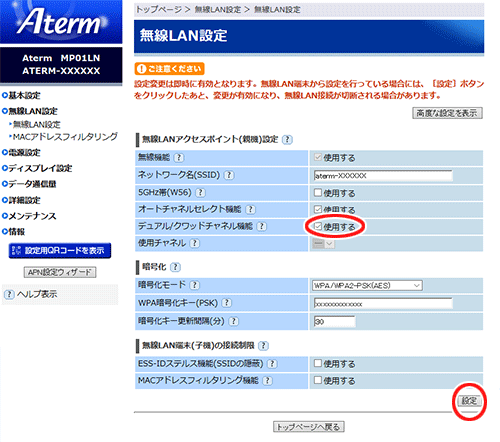Toggle オートチャネルセレクト機能 checkbox
500x442 pixels.
318,209
